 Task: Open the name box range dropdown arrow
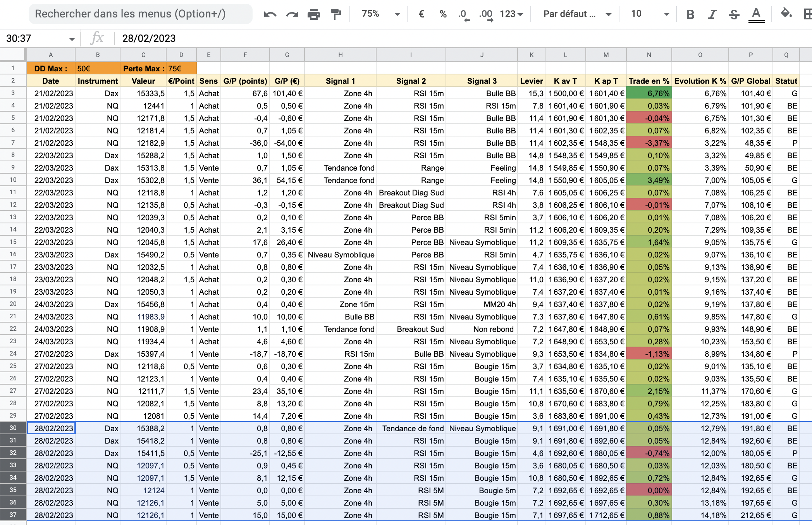coord(72,39)
